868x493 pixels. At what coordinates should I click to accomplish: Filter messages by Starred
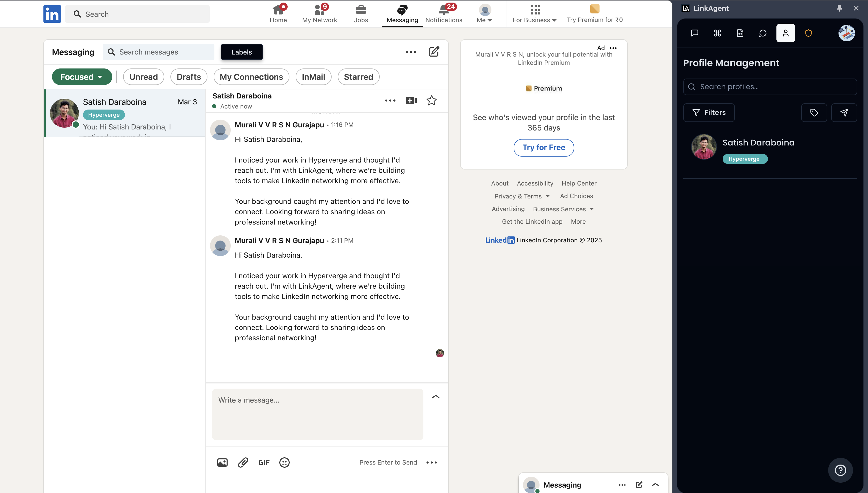click(358, 77)
